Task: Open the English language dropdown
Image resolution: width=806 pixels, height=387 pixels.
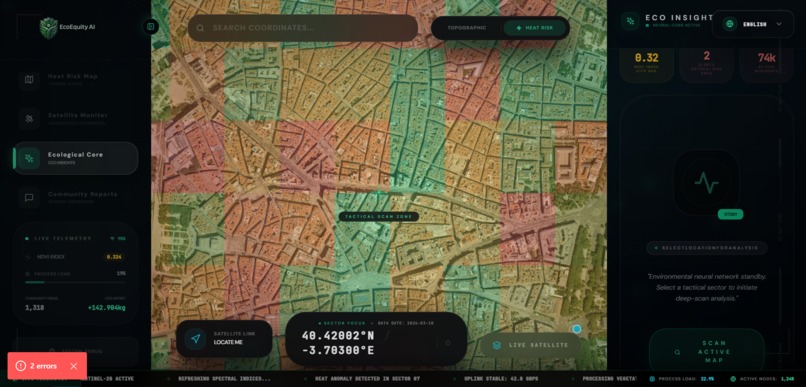Action: 753,24
